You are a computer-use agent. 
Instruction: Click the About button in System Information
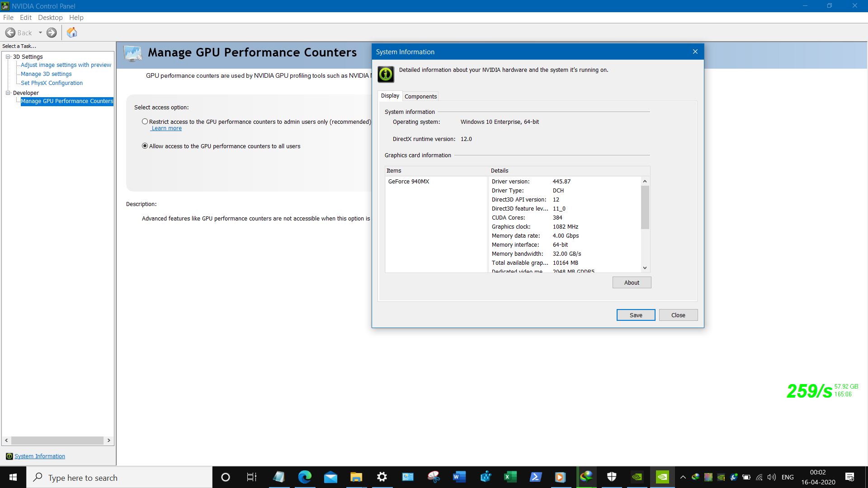coord(631,282)
